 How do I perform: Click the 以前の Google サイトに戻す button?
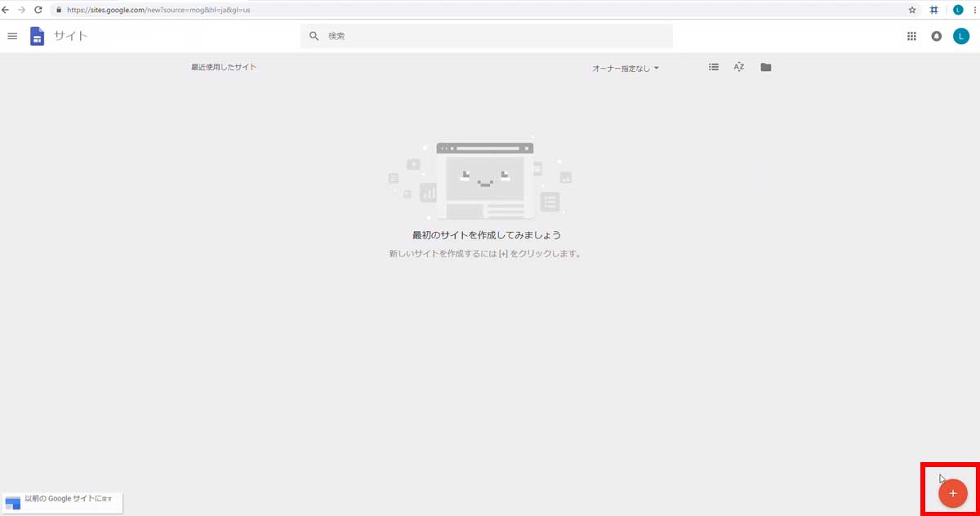pyautogui.click(x=63, y=501)
